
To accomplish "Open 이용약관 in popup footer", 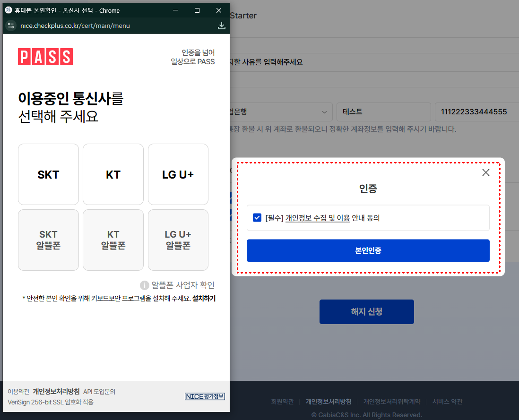I will click(18, 392).
